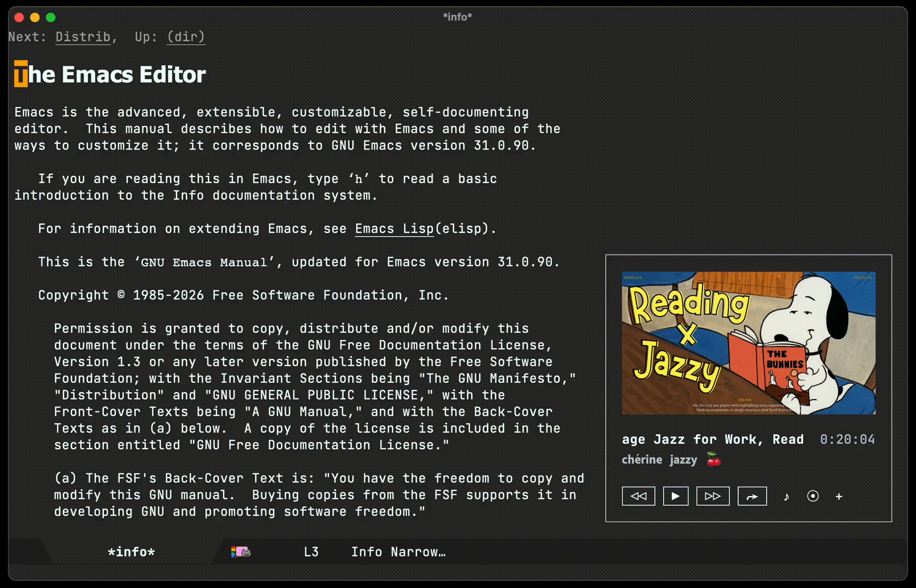Click the L3 line indicator in the mode line
The height and width of the screenshot is (588, 916).
pos(311,552)
